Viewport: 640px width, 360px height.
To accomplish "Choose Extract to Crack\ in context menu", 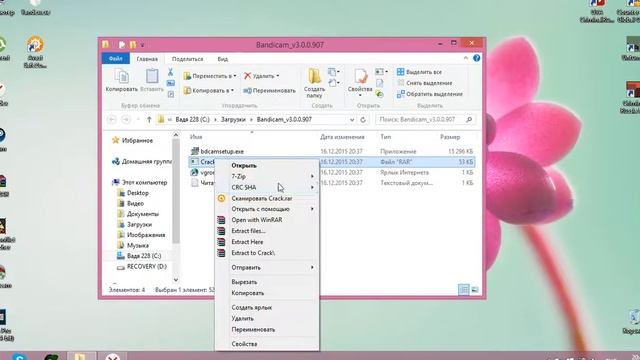I will tap(267, 253).
